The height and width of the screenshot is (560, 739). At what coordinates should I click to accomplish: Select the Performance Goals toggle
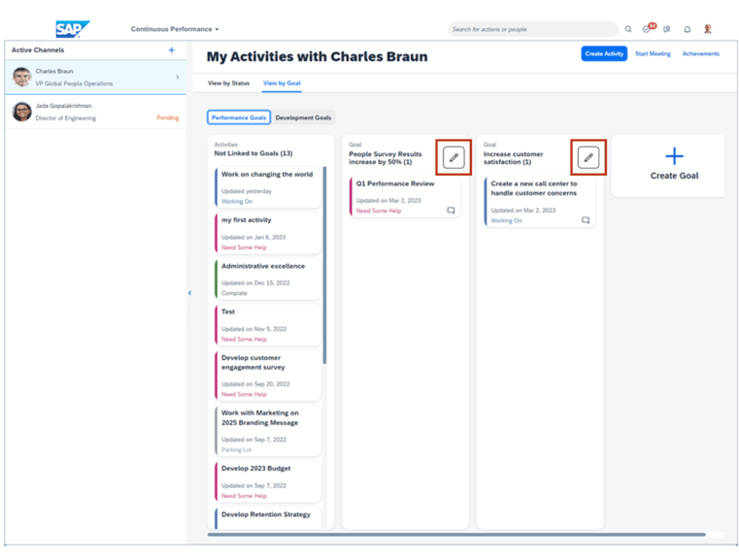point(239,117)
